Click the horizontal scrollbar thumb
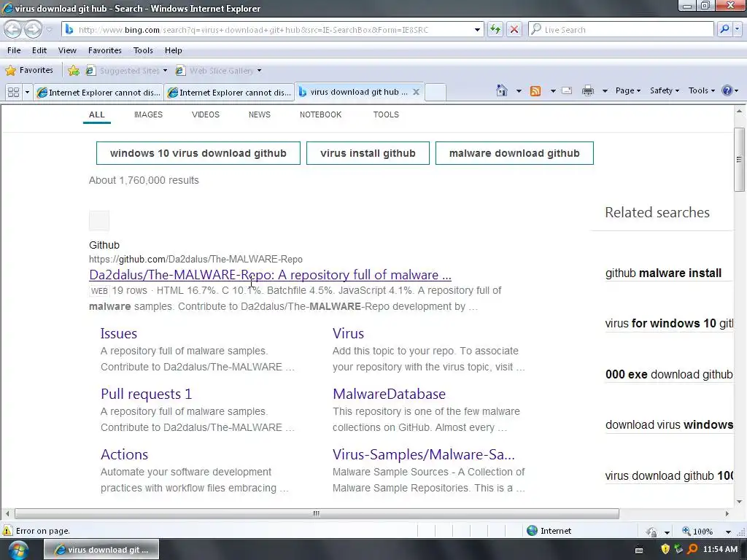 pos(317,513)
